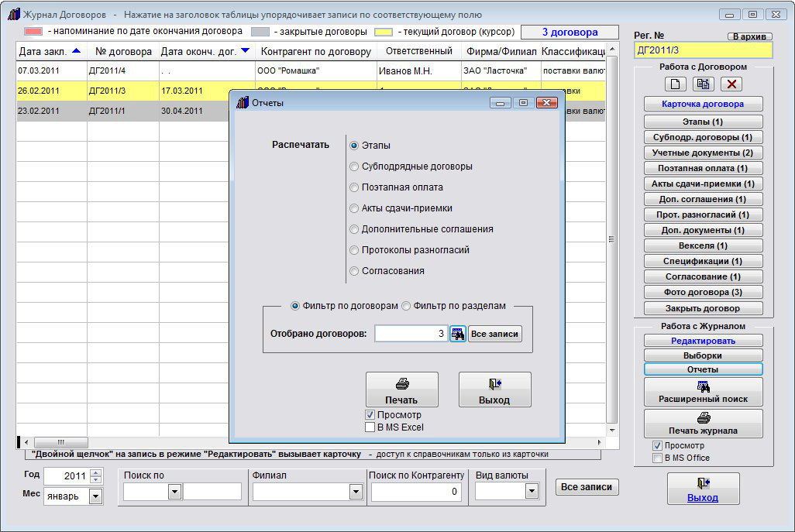Enable the В MS Excel checkbox
The image size is (795, 532).
(370, 427)
